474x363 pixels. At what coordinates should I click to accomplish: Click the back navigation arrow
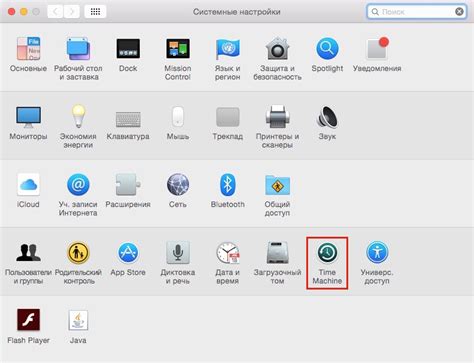[55, 12]
